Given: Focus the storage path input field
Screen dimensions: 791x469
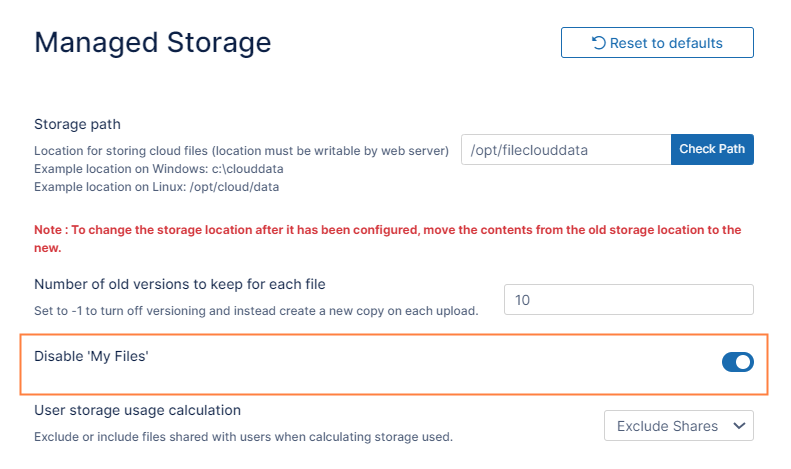Looking at the screenshot, I should point(565,150).
